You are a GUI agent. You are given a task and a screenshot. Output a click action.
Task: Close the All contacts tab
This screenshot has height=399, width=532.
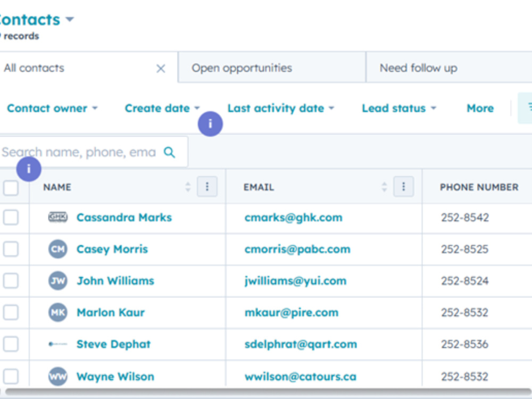point(161,69)
